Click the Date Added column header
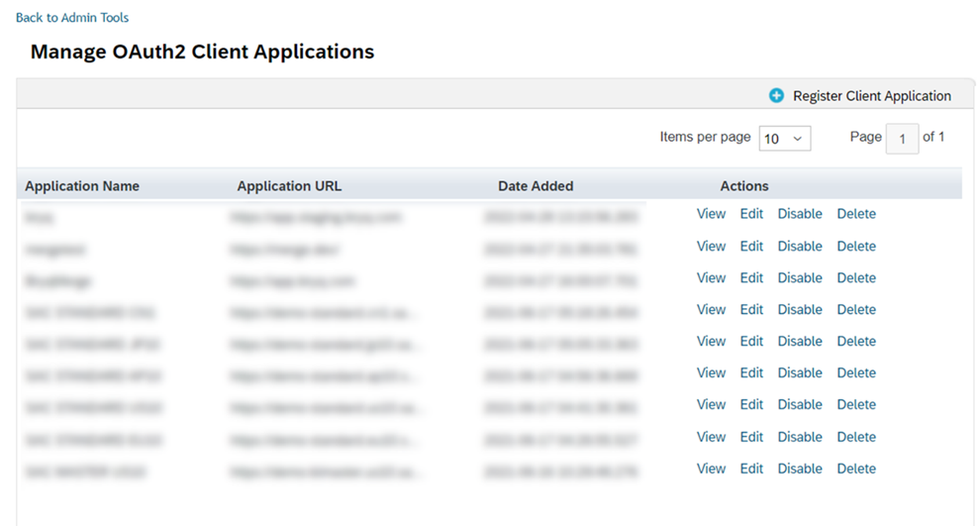The height and width of the screenshot is (526, 980). pos(536,186)
